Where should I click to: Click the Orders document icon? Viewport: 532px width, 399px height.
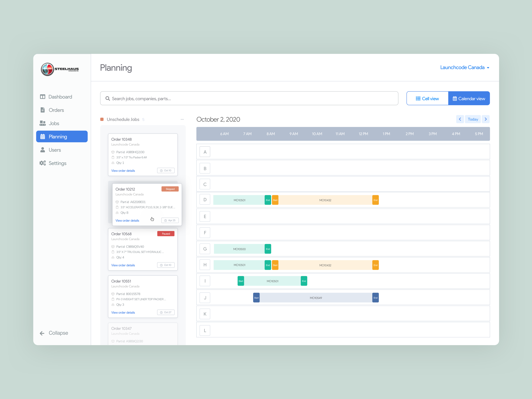pos(43,110)
